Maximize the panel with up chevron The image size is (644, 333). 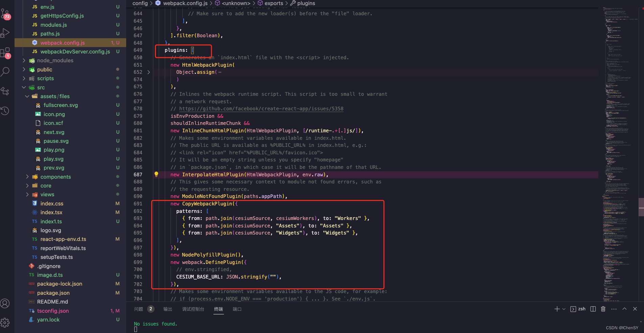coord(624,309)
